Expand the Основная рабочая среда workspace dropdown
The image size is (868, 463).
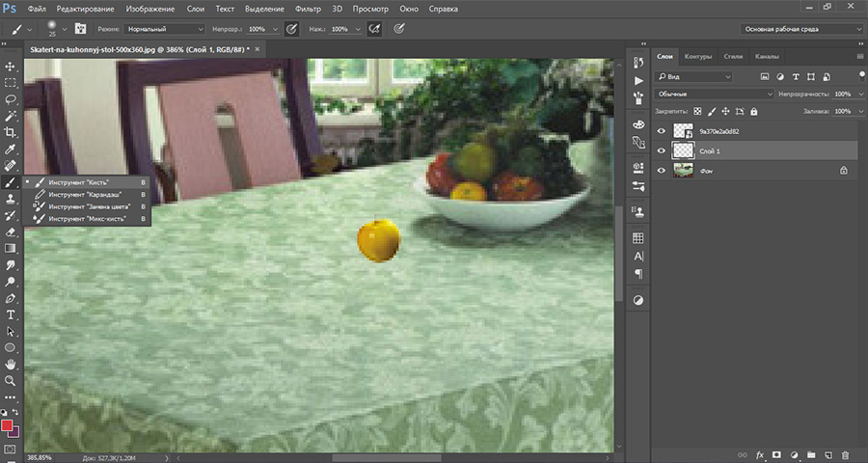[800, 29]
